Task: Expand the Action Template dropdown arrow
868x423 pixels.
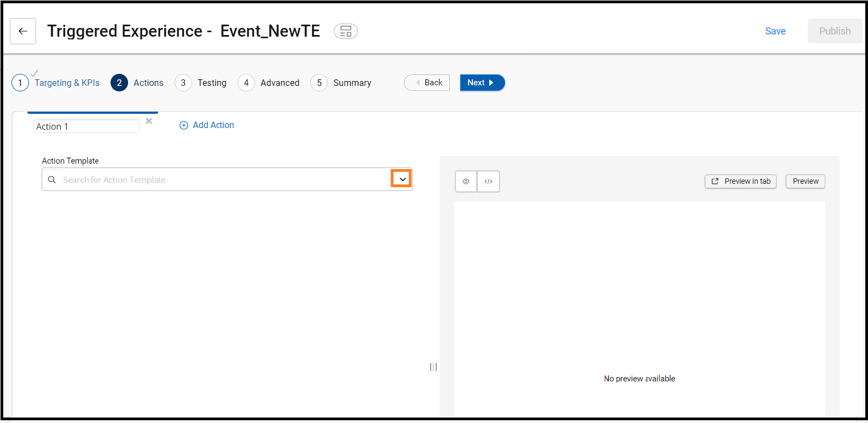Action: [x=402, y=179]
